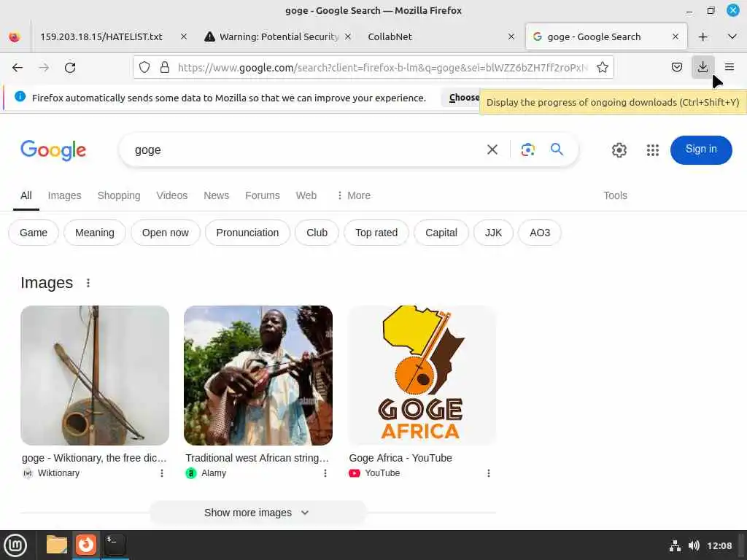Launch the file manager from the taskbar
This screenshot has height=560, width=747.
pos(57,545)
